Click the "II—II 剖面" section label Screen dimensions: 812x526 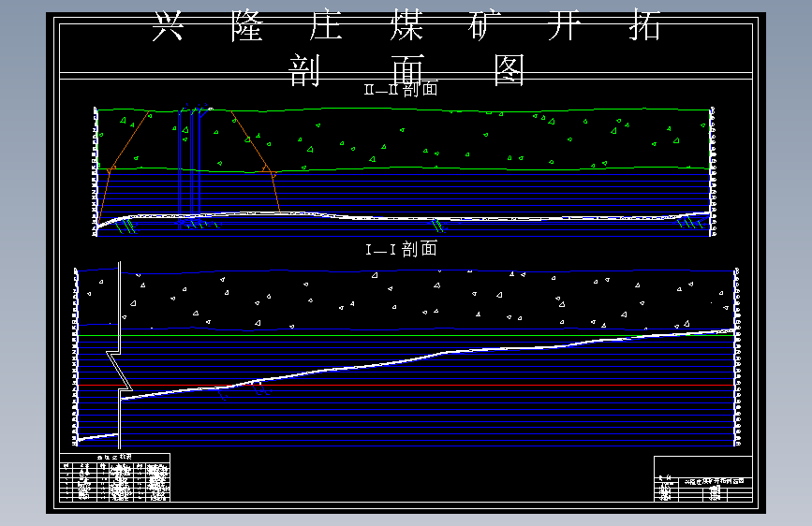pos(402,89)
